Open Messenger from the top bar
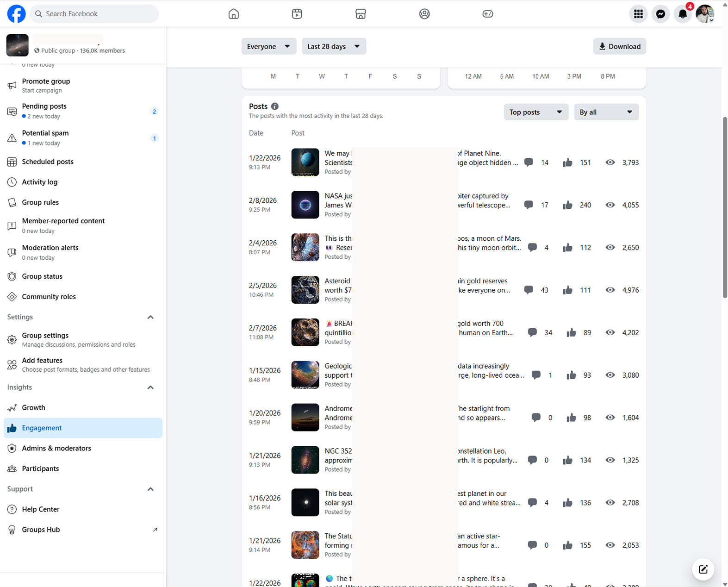Image resolution: width=728 pixels, height=587 pixels. [660, 14]
